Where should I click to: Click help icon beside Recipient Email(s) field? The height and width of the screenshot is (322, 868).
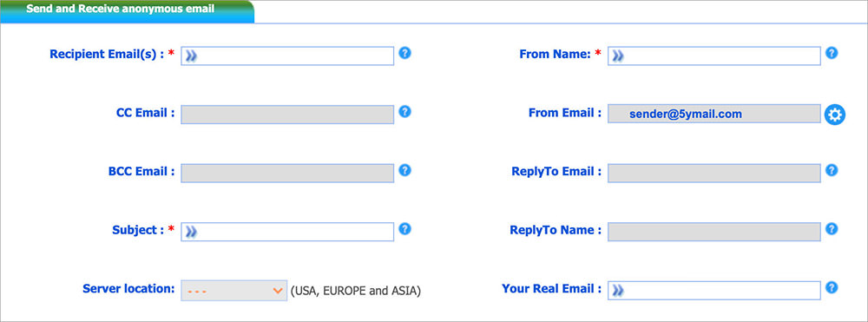[x=405, y=53]
